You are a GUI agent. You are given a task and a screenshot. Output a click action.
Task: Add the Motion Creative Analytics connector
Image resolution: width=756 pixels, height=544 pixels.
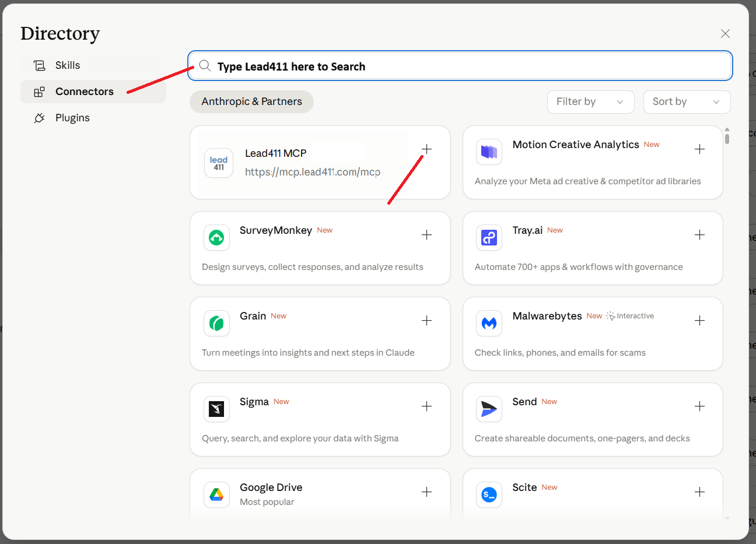pos(699,149)
